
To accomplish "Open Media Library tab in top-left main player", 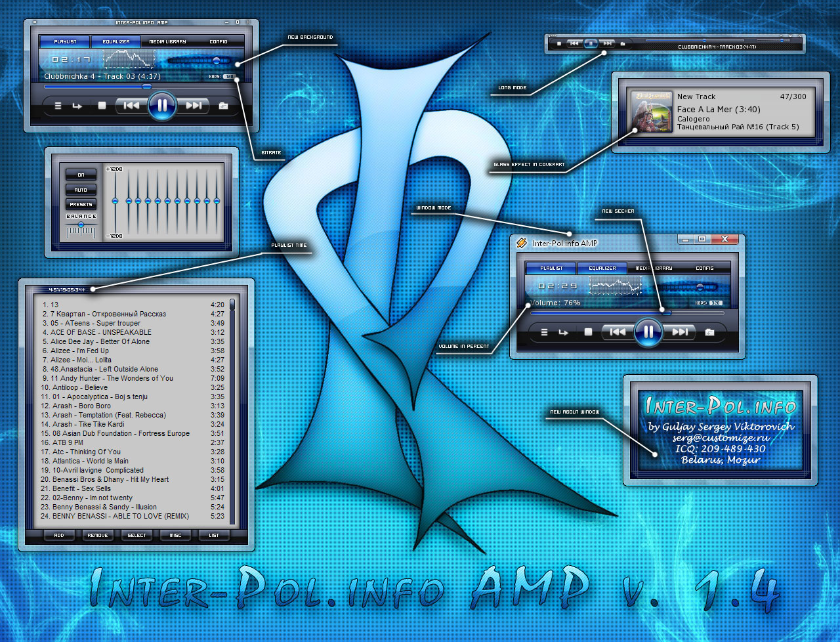I will [x=167, y=41].
